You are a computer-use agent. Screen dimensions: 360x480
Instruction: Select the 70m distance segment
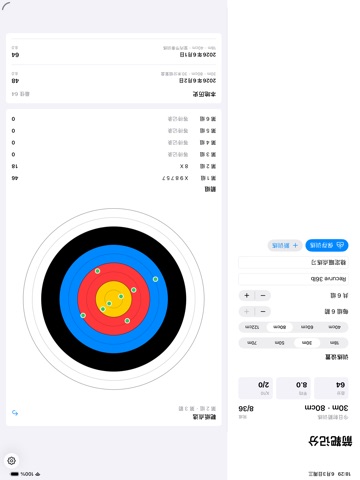[x=252, y=343]
